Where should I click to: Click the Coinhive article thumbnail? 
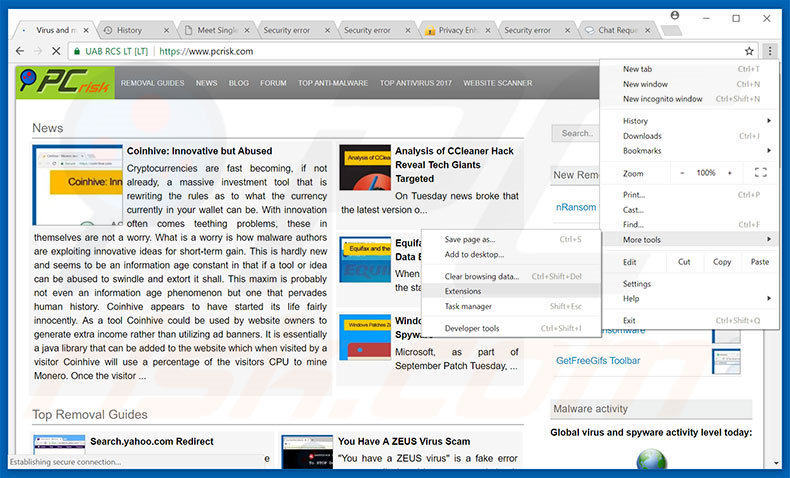78,185
